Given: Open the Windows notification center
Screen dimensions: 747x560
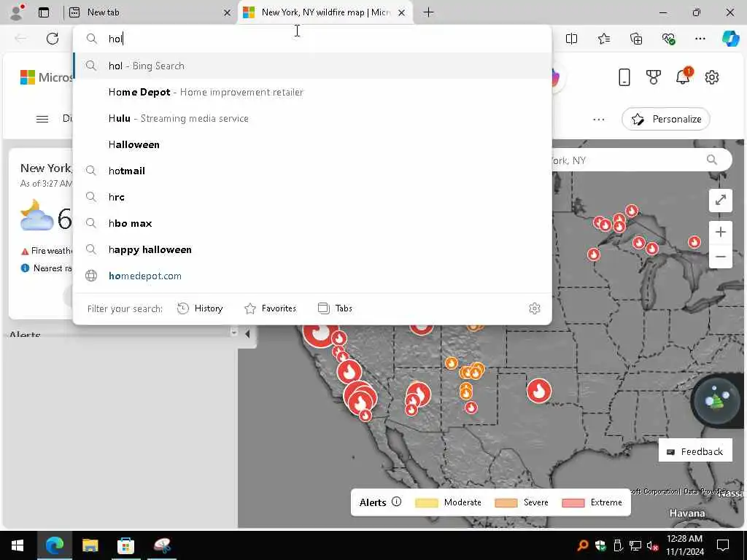Looking at the screenshot, I should click(723, 545).
